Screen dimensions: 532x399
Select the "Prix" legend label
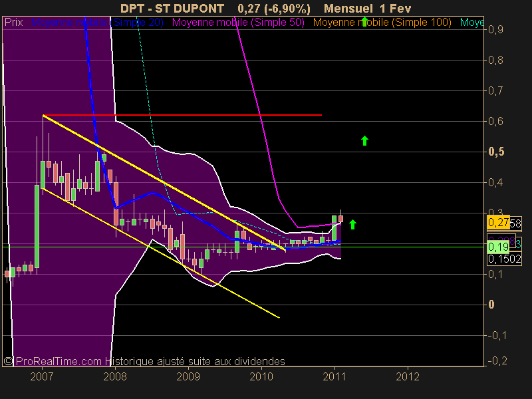coord(13,23)
